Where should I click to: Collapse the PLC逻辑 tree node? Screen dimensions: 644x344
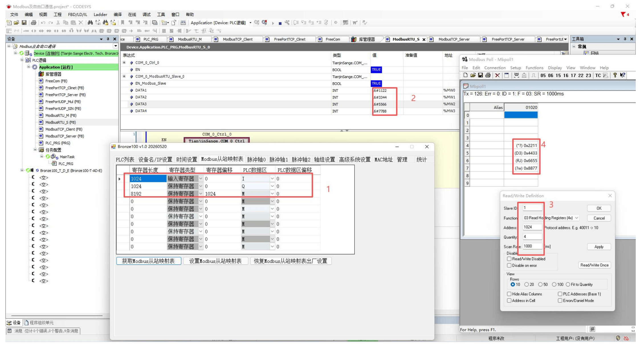coord(22,60)
